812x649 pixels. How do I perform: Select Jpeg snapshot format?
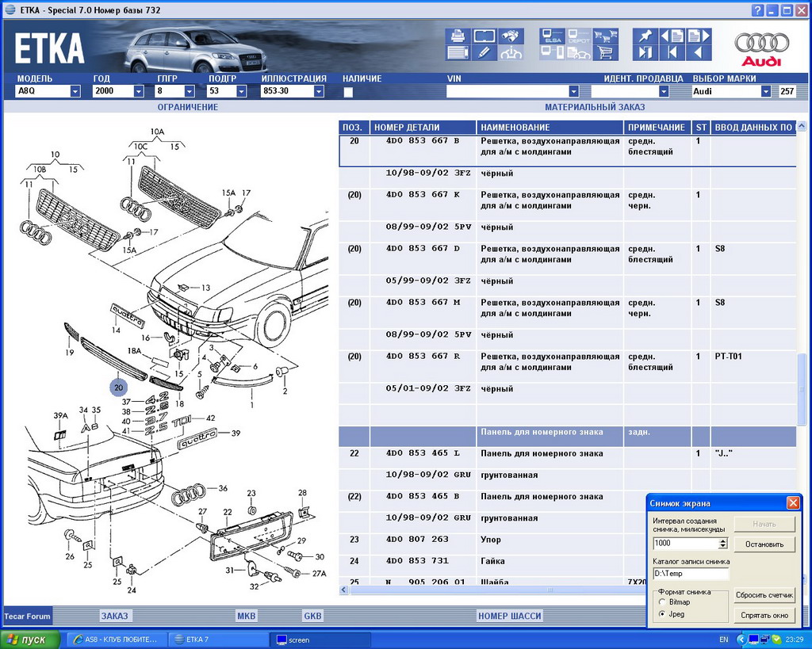(662, 614)
